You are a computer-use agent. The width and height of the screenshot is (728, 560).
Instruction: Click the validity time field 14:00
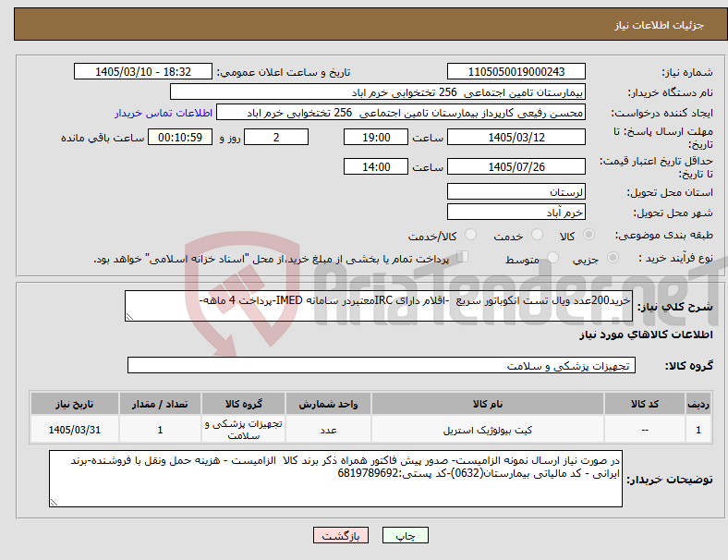(x=376, y=166)
